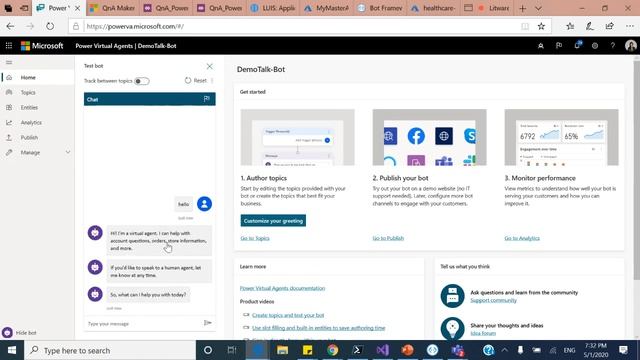Click Customize your greeting button
This screenshot has width=640, height=360.
(273, 221)
